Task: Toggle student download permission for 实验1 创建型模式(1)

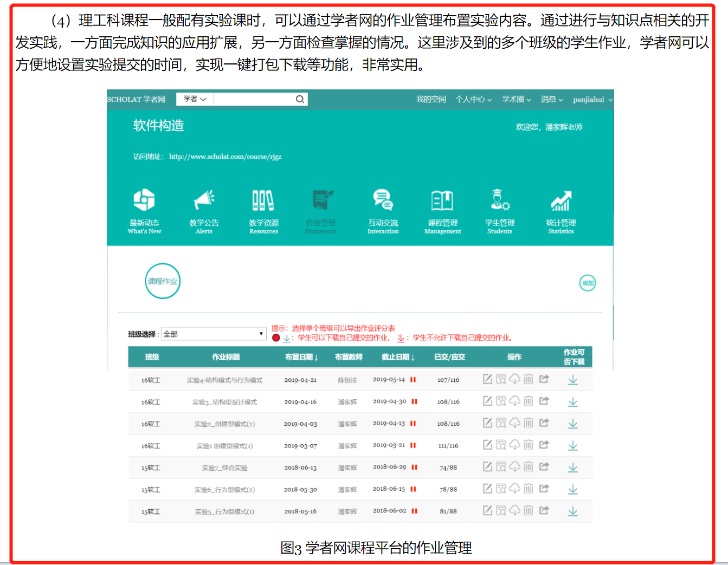Action: (x=572, y=446)
